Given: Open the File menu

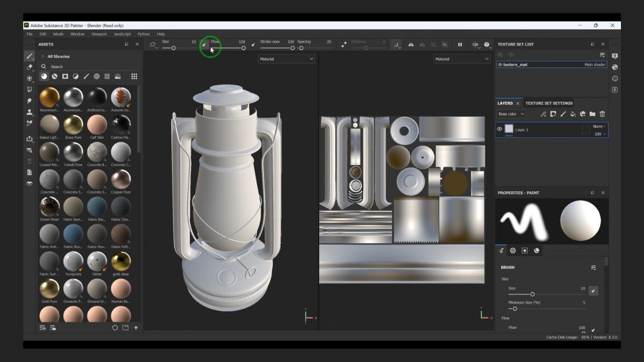Looking at the screenshot, I should coord(30,34).
